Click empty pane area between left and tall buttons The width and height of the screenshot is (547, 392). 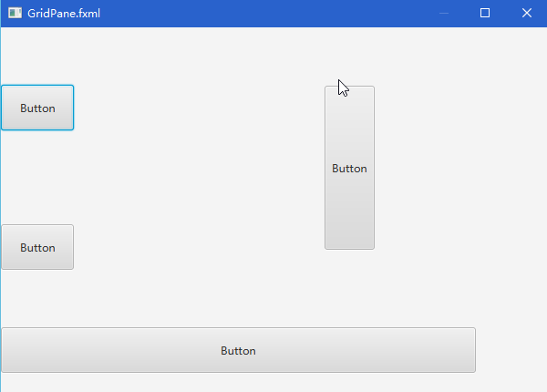[199, 168]
